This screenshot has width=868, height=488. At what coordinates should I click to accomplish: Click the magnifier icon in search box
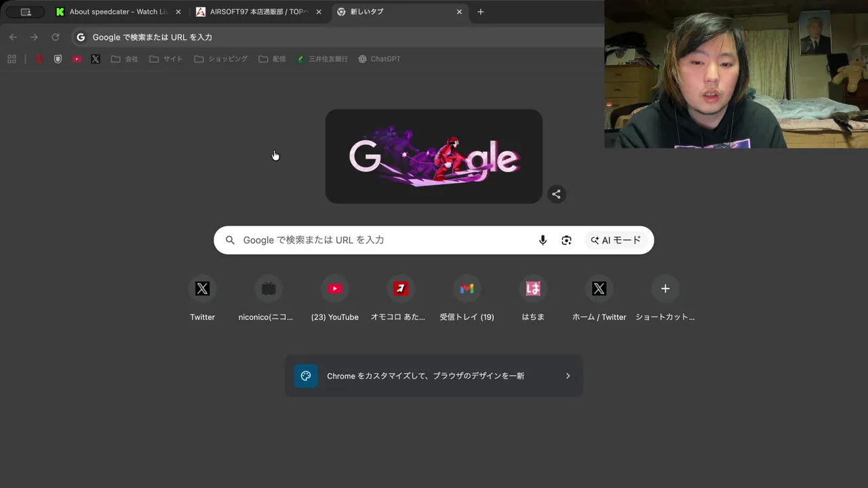230,240
